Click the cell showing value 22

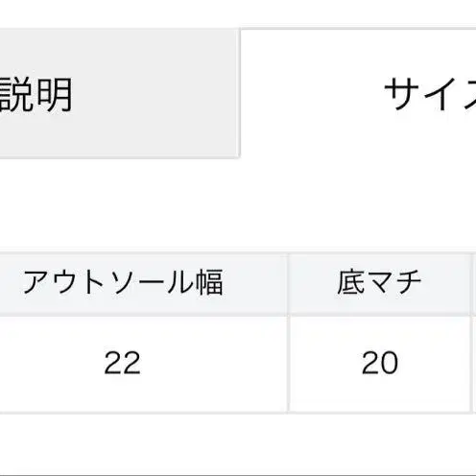click(x=144, y=364)
